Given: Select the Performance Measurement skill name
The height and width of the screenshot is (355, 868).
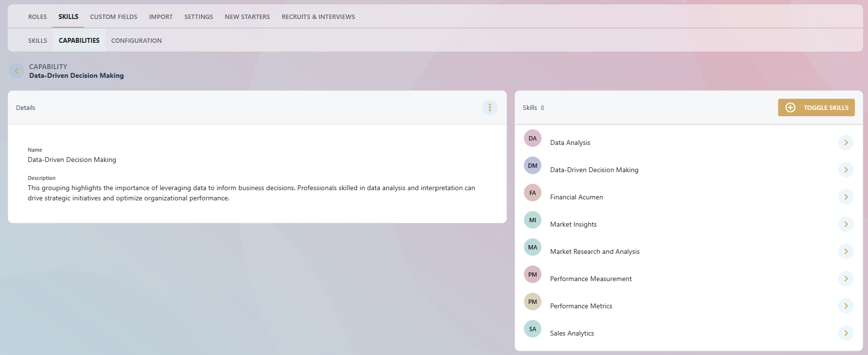Looking at the screenshot, I should pos(591,279).
